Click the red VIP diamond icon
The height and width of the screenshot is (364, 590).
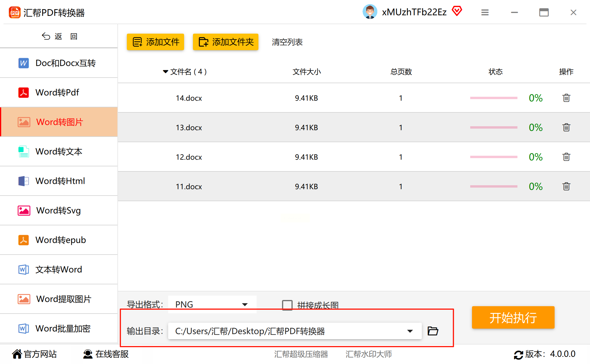457,11
